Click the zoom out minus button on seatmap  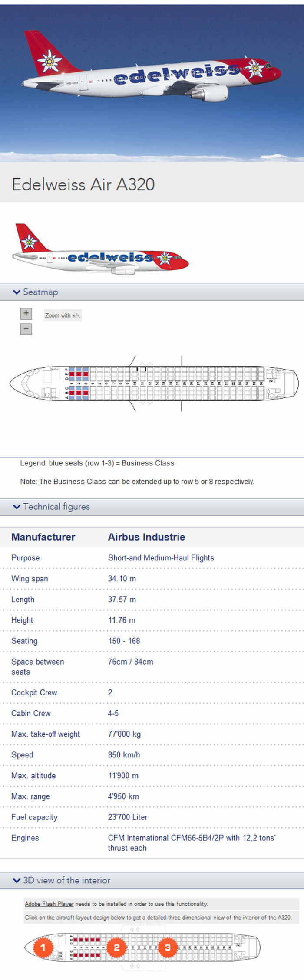(x=26, y=329)
